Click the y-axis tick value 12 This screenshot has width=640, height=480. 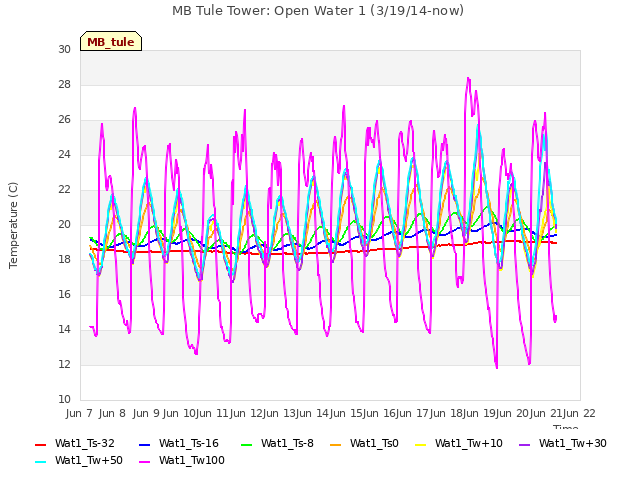64,364
